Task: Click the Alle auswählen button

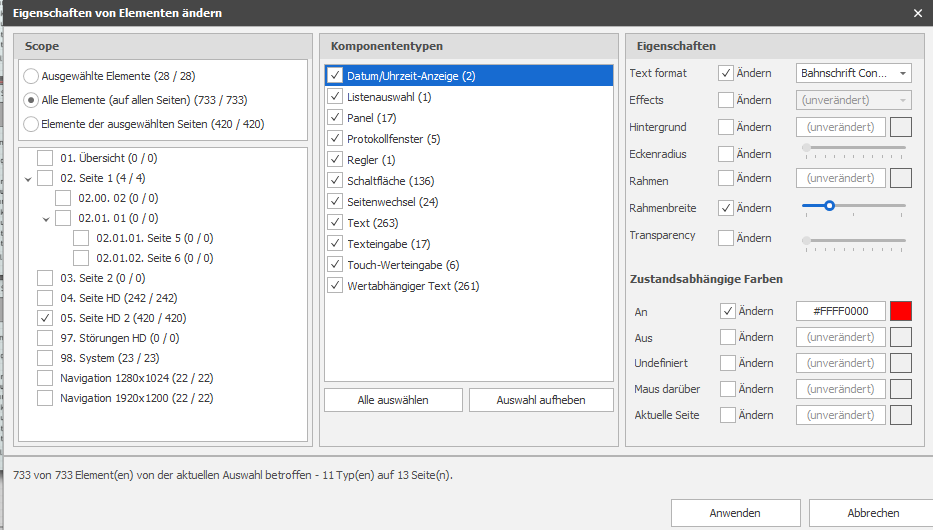Action: click(393, 400)
